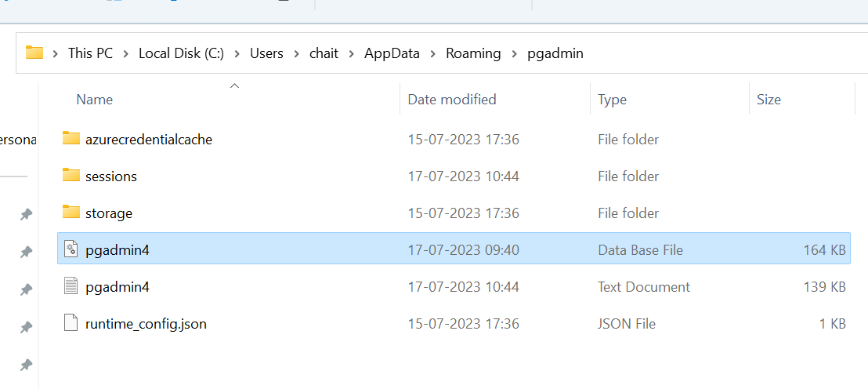868x389 pixels.
Task: Click the storage folder icon
Action: pos(71,213)
